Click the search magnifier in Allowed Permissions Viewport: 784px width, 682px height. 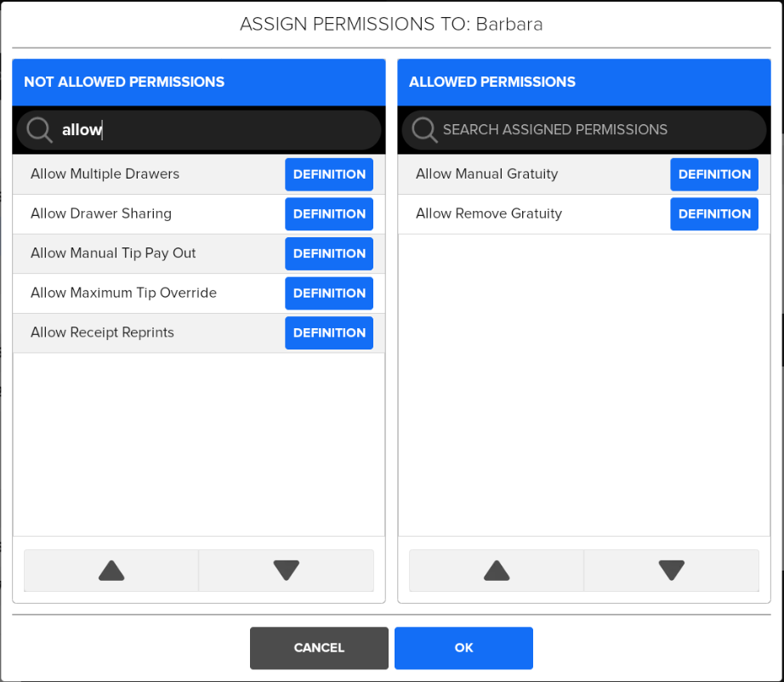click(x=424, y=130)
